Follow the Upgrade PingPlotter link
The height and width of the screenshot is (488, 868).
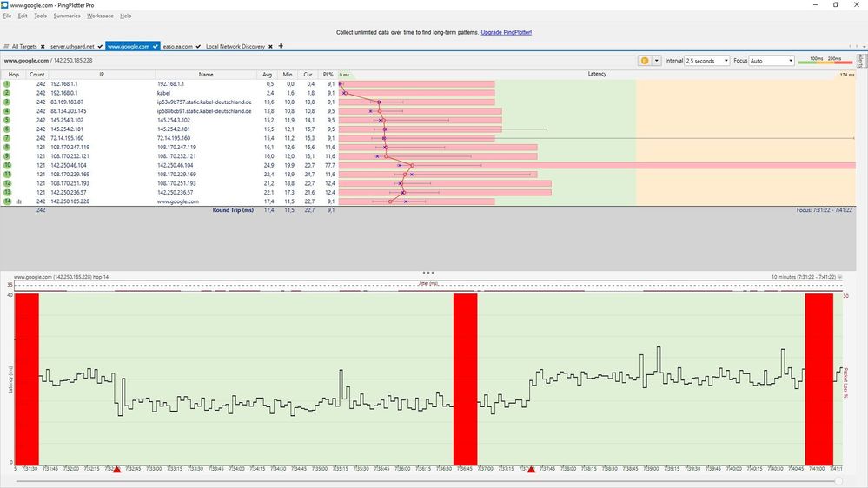click(x=506, y=33)
